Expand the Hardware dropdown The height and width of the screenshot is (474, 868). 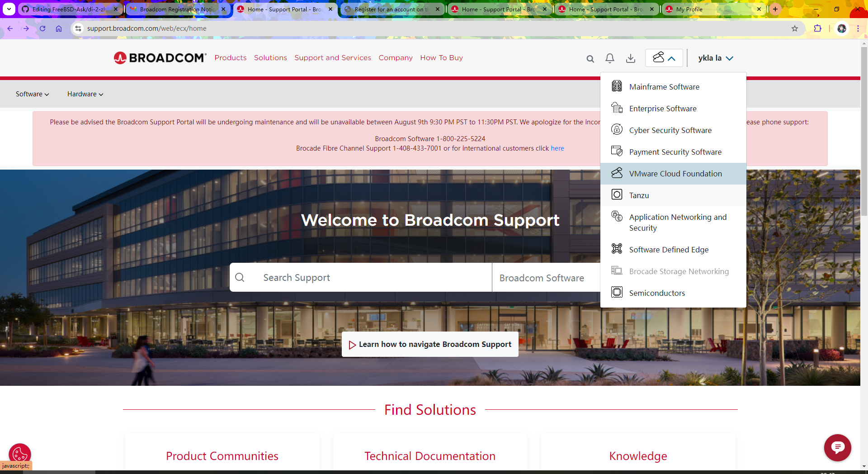85,94
